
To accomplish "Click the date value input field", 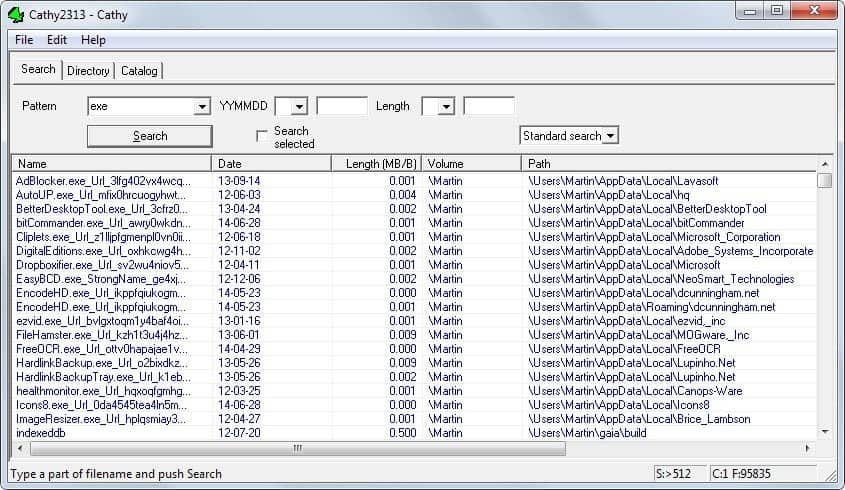I will [x=342, y=106].
